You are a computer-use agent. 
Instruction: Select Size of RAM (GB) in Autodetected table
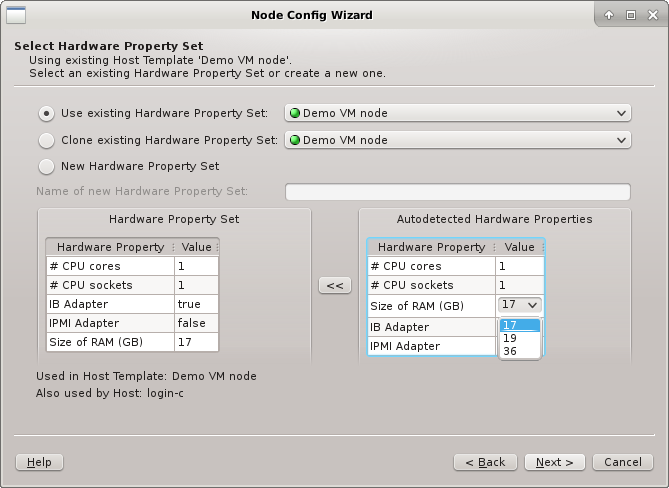coord(431,306)
